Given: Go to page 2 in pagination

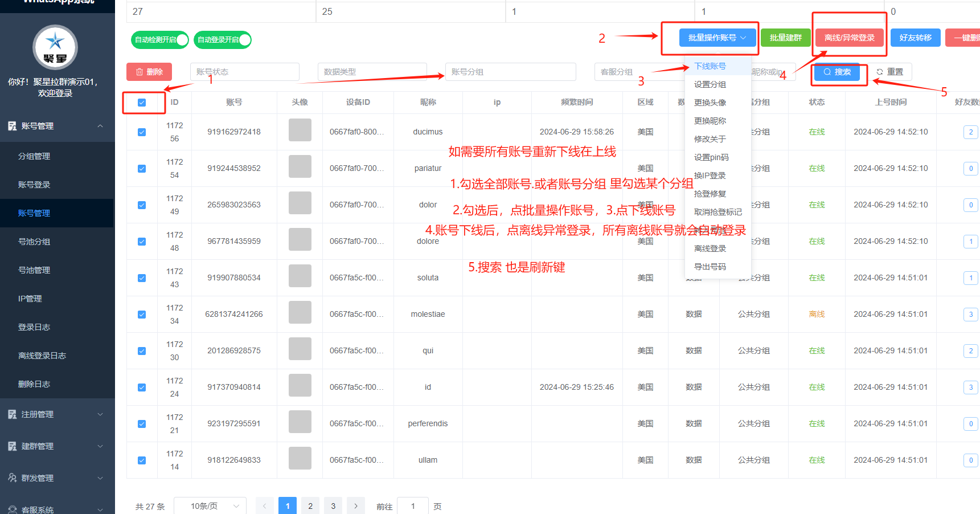Looking at the screenshot, I should click(x=310, y=505).
